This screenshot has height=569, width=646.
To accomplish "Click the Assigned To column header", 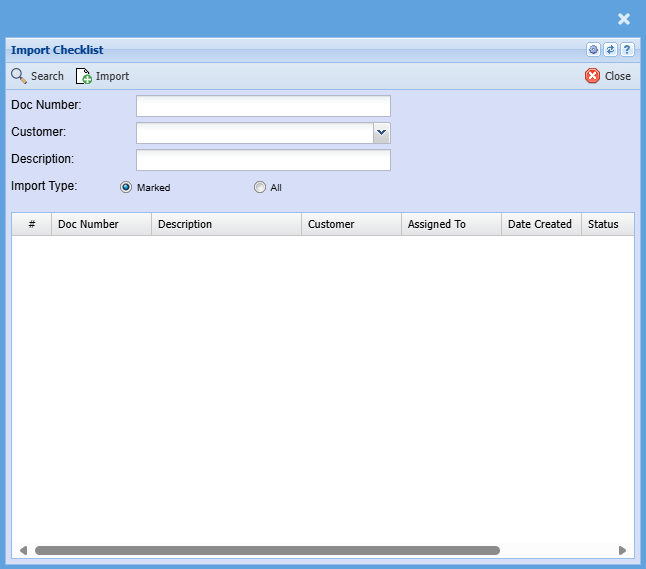I will 450,224.
